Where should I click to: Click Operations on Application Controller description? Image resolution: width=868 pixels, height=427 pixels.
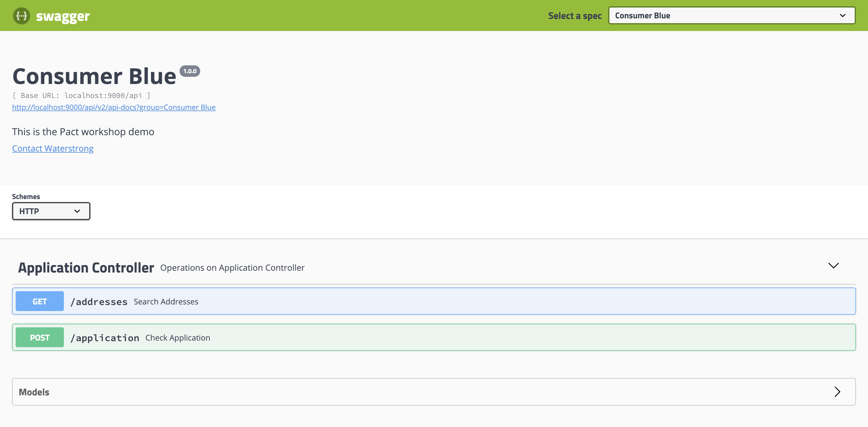(x=232, y=268)
